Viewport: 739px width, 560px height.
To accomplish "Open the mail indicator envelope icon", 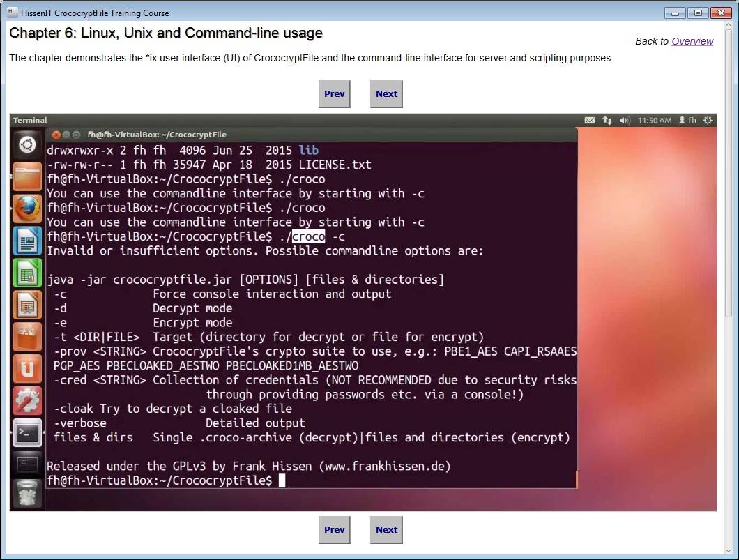I will click(x=590, y=120).
